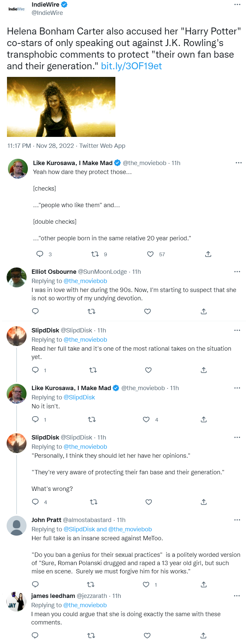Like the "No it isn't." reply

pos(146,420)
